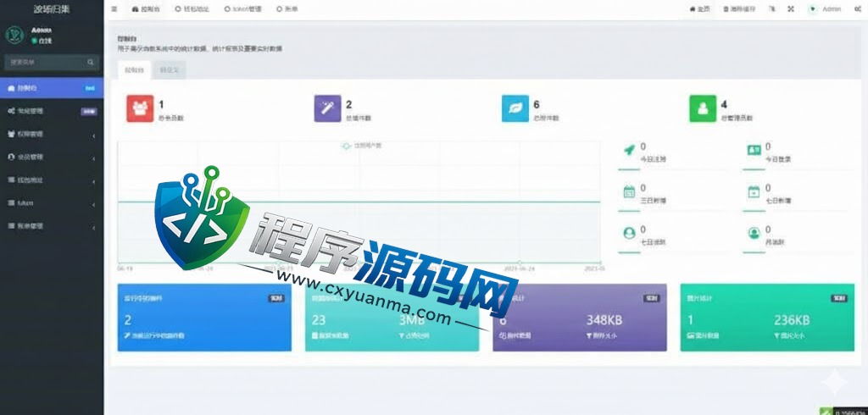Click the 清除缓存 trash button

click(x=738, y=9)
